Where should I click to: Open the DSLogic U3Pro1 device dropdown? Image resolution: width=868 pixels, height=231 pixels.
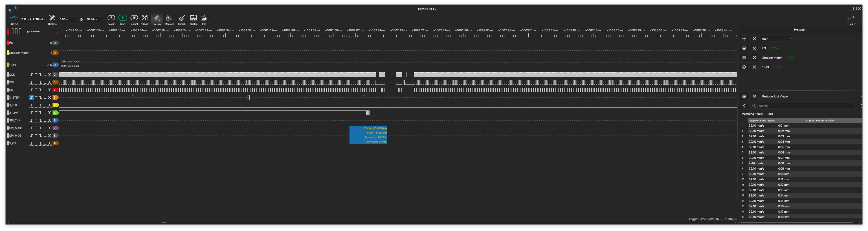point(33,19)
